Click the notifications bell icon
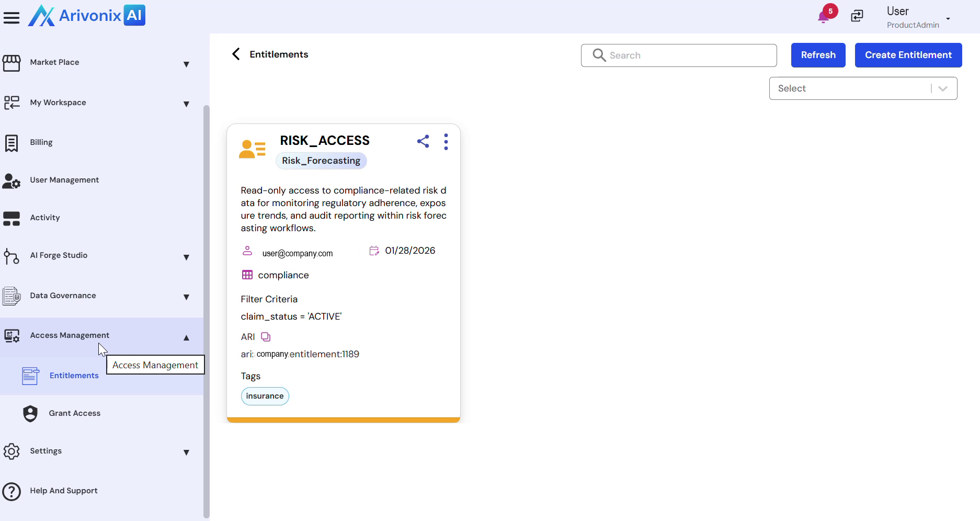Screen dimensions: 980x521 point(823,17)
